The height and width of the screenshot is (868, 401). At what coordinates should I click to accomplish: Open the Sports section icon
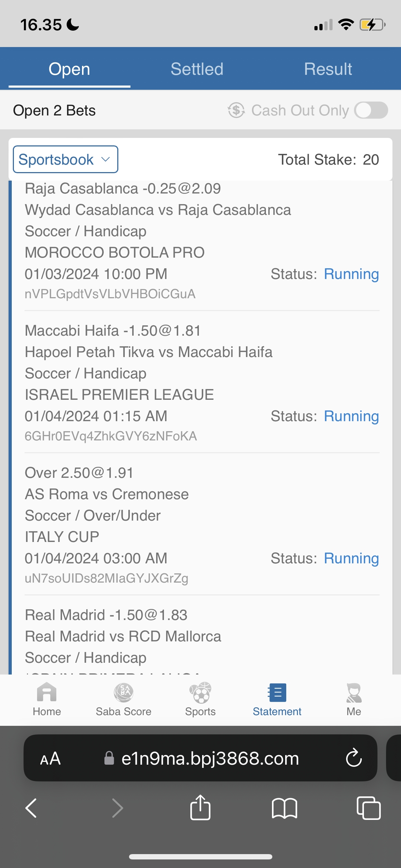200,693
